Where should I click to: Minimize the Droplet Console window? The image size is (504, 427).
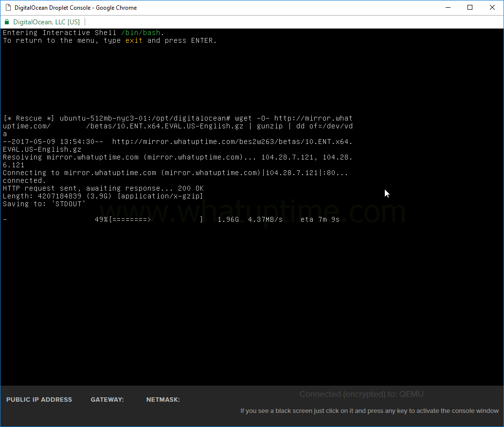[448, 7]
